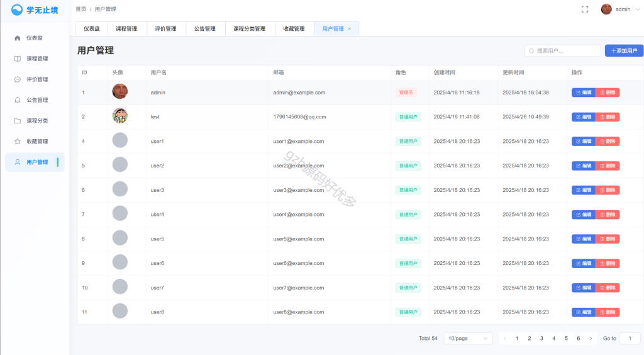Image resolution: width=644 pixels, height=355 pixels.
Task: Edit user6 entry
Action: [583, 263]
